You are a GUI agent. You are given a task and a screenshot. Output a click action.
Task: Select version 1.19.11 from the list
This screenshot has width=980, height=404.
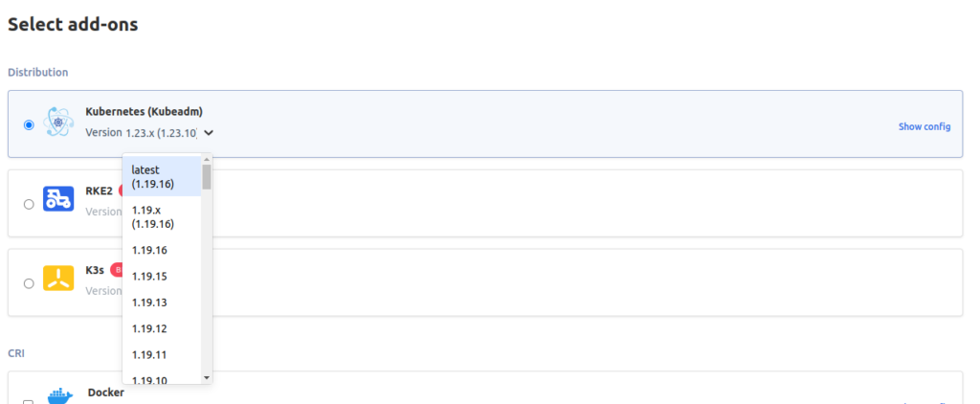162,355
